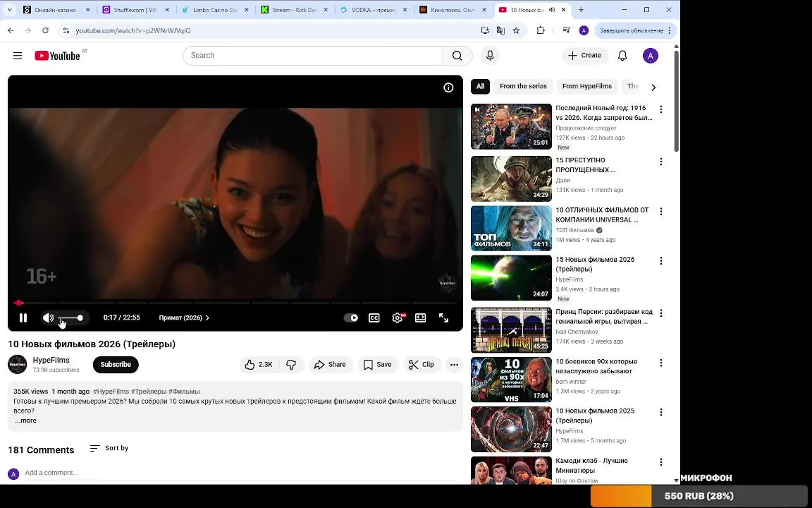Open the YouTube hamburger guide menu
The image size is (812, 508).
click(x=18, y=56)
